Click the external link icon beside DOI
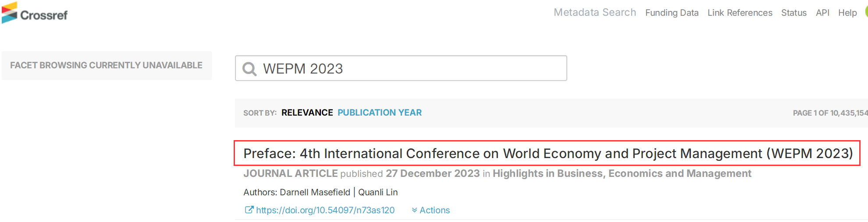Image resolution: width=868 pixels, height=222 pixels. point(249,210)
